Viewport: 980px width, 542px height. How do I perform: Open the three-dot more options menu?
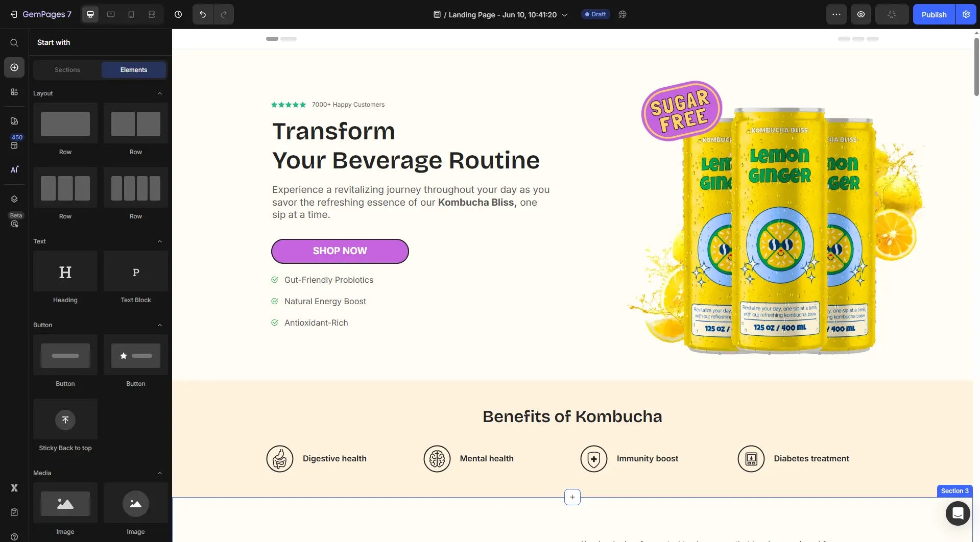click(836, 14)
